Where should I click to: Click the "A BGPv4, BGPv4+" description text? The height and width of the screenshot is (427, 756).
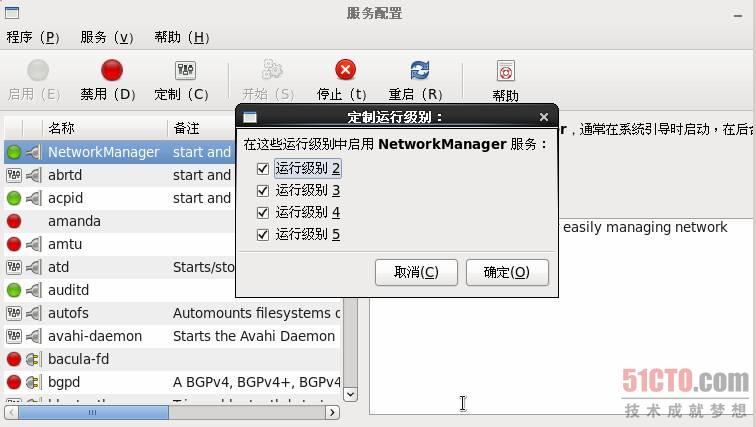(256, 382)
